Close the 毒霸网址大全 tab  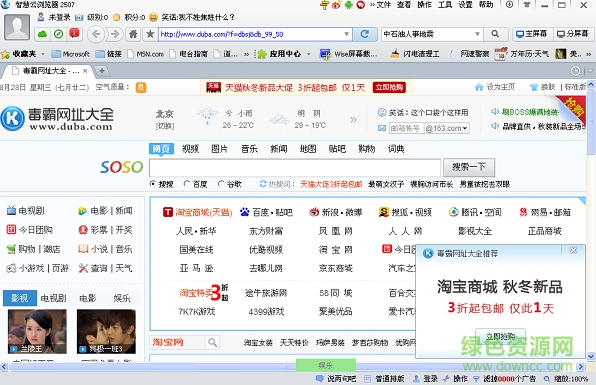85,71
